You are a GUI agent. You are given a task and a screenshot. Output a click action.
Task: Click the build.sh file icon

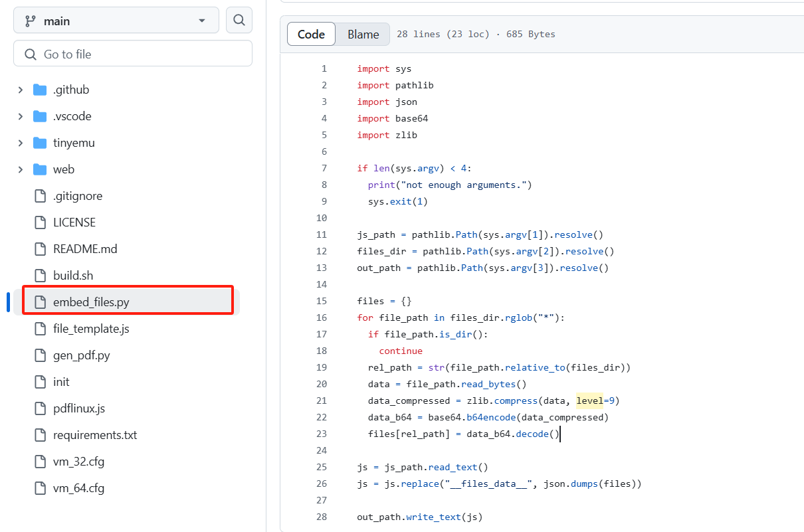click(x=41, y=276)
